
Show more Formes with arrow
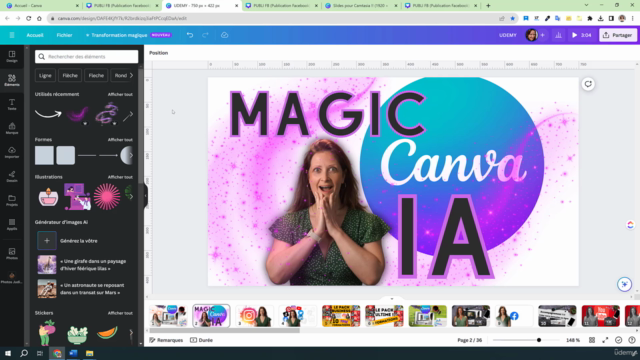[131, 156]
